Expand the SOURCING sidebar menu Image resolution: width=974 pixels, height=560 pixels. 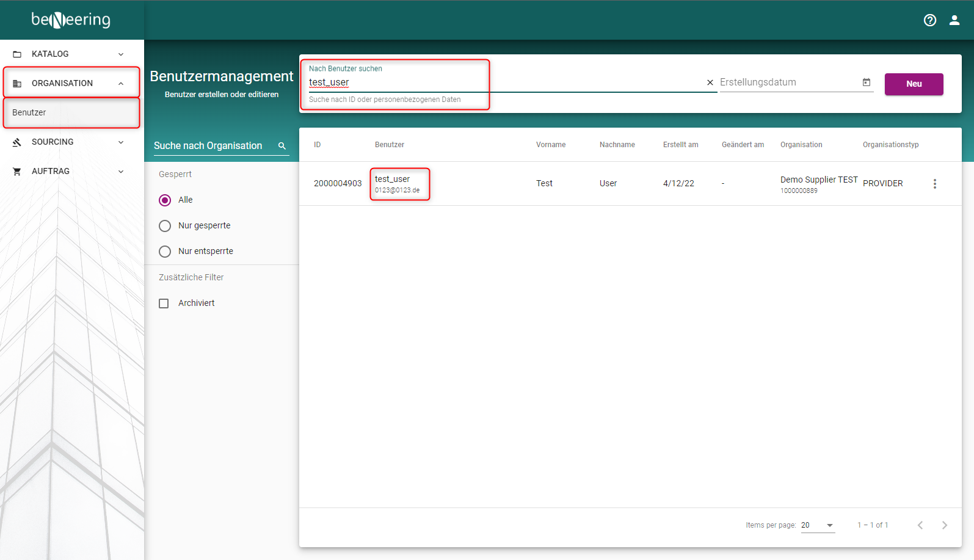tap(71, 142)
